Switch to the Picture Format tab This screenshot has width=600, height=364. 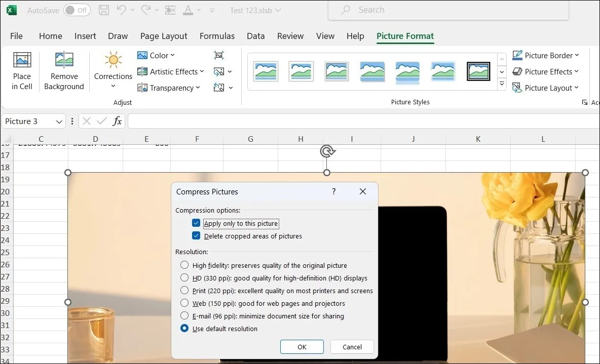coord(405,36)
